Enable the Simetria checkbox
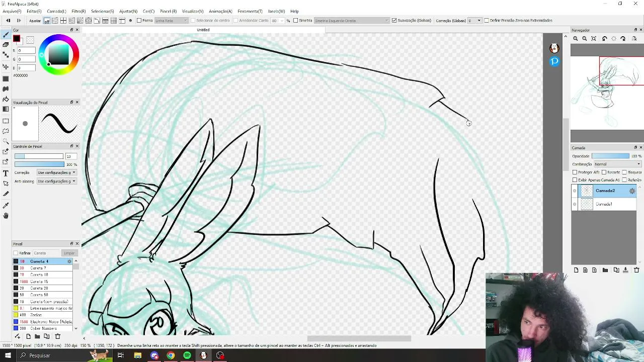The height and width of the screenshot is (362, 644). pyautogui.click(x=295, y=21)
